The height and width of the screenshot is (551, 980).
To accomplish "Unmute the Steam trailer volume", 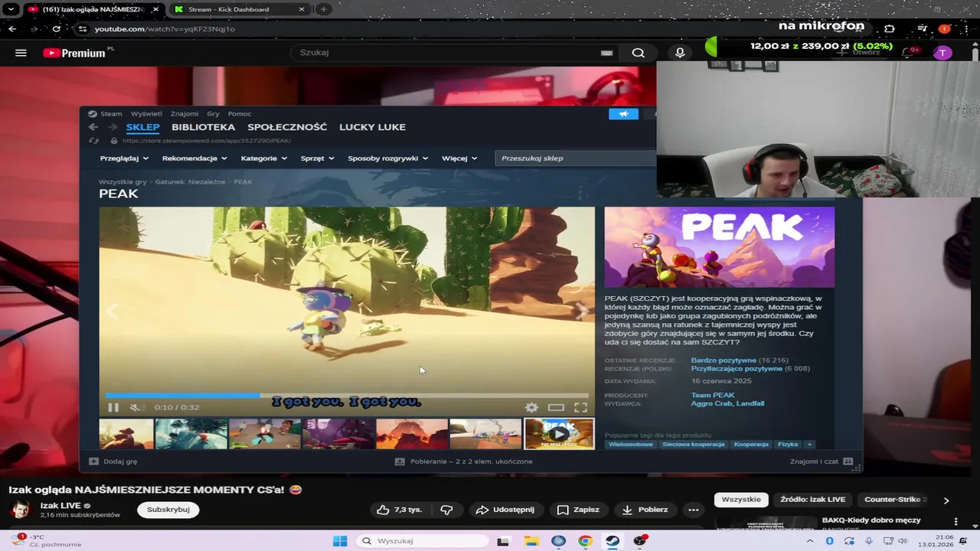I will click(x=135, y=407).
